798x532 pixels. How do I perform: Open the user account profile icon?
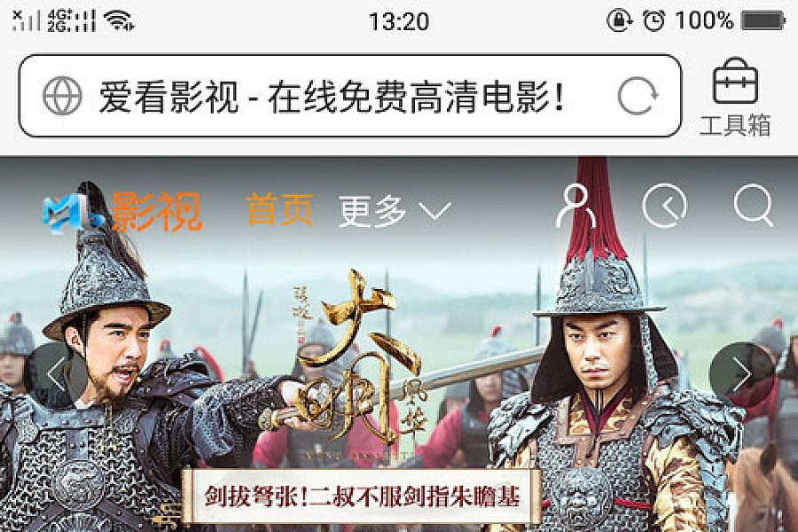pos(576,207)
